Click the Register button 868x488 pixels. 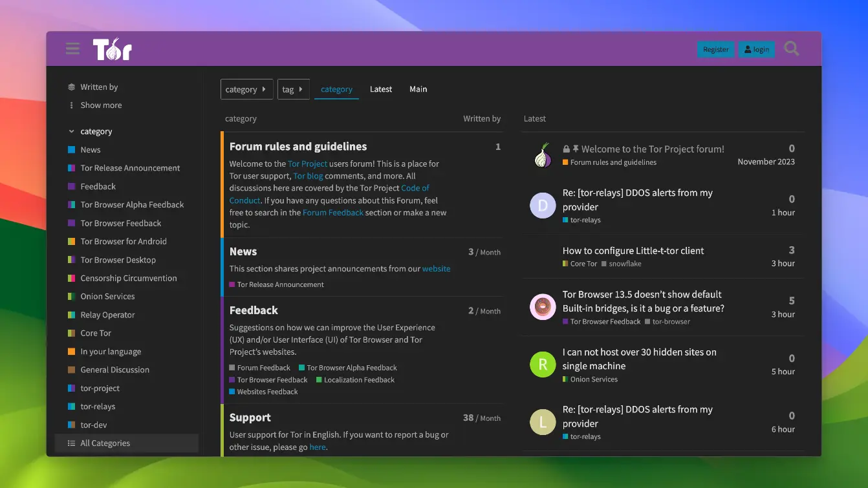click(715, 48)
